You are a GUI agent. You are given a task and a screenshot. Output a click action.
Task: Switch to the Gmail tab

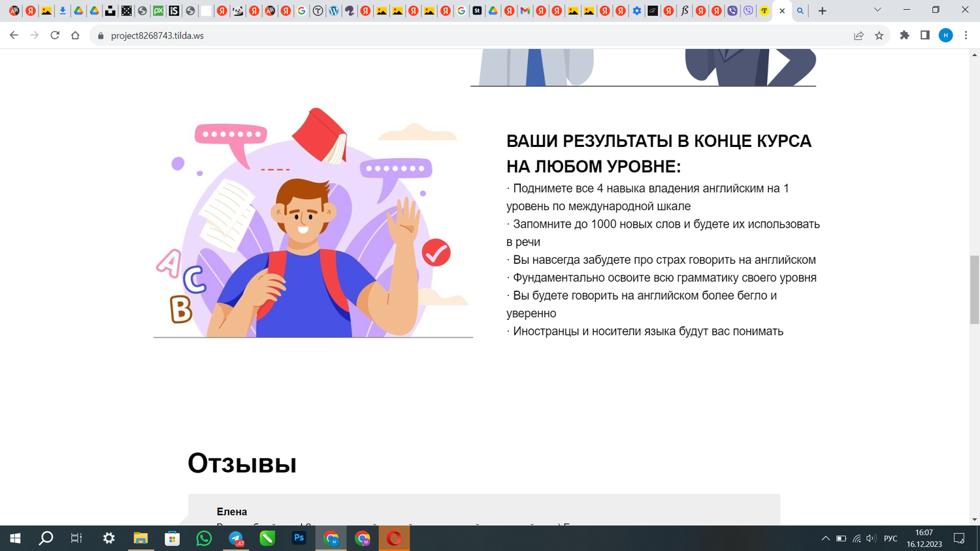point(525,10)
